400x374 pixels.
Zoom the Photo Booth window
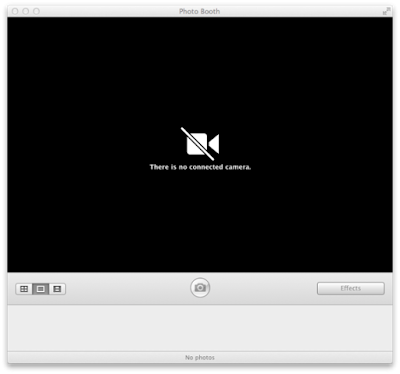point(36,11)
